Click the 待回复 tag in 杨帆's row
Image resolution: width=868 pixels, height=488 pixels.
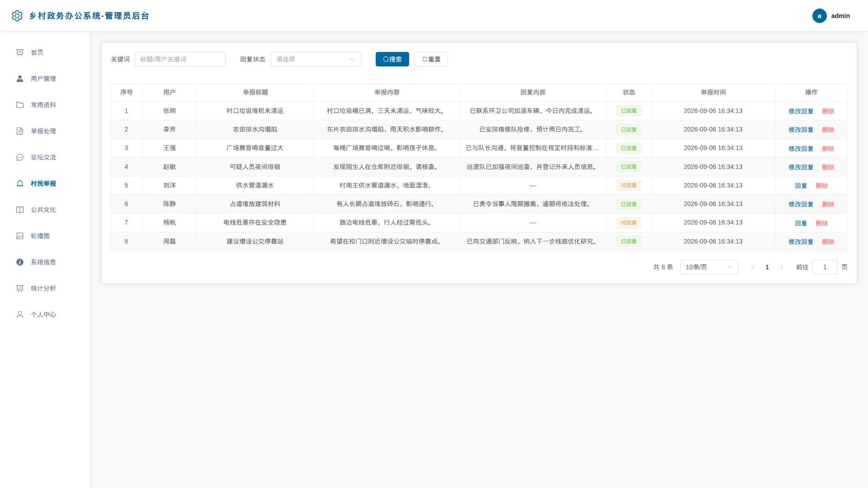click(628, 223)
